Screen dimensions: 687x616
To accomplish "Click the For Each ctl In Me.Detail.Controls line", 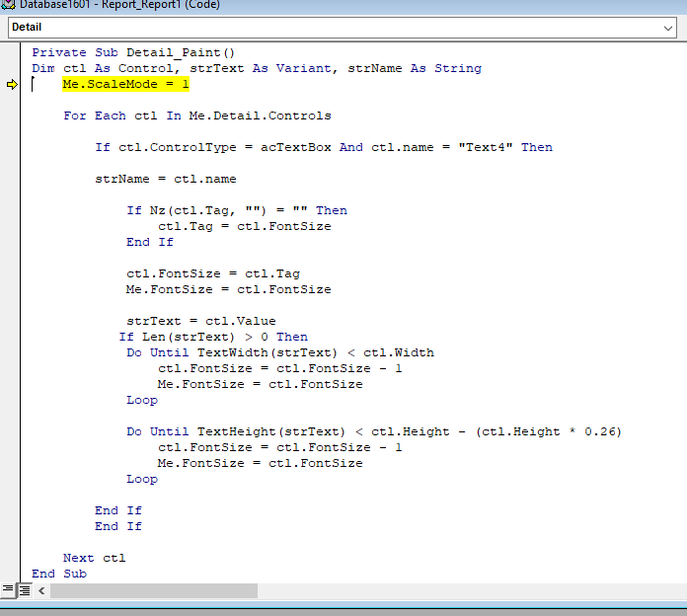I will click(x=197, y=115).
